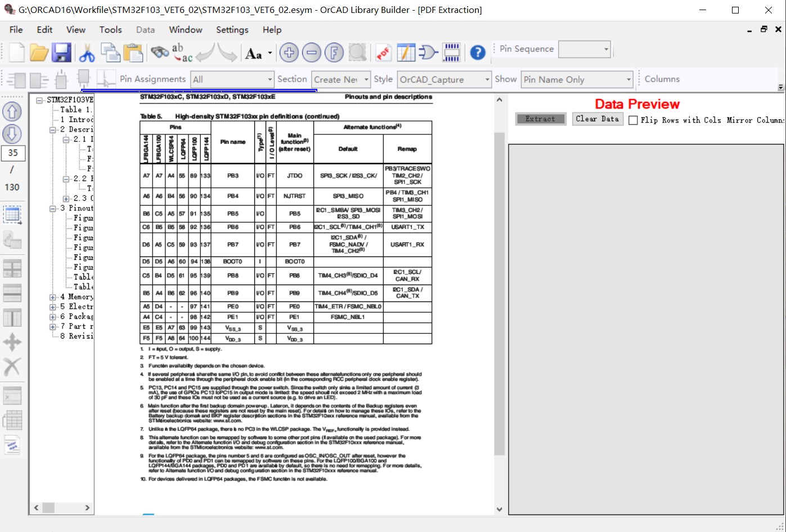Open the Style dropdown showing OrCAD_Capture
This screenshot has width=786, height=532.
pyautogui.click(x=487, y=79)
